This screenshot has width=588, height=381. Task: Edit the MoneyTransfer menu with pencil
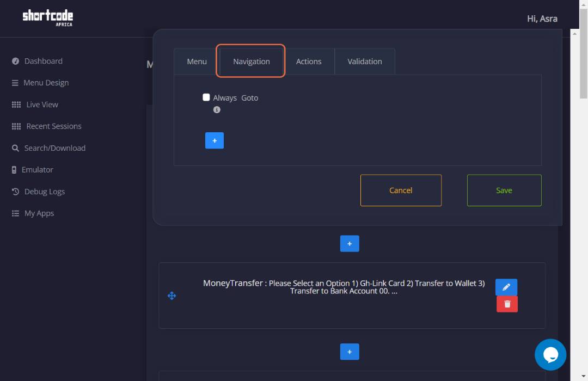(506, 287)
